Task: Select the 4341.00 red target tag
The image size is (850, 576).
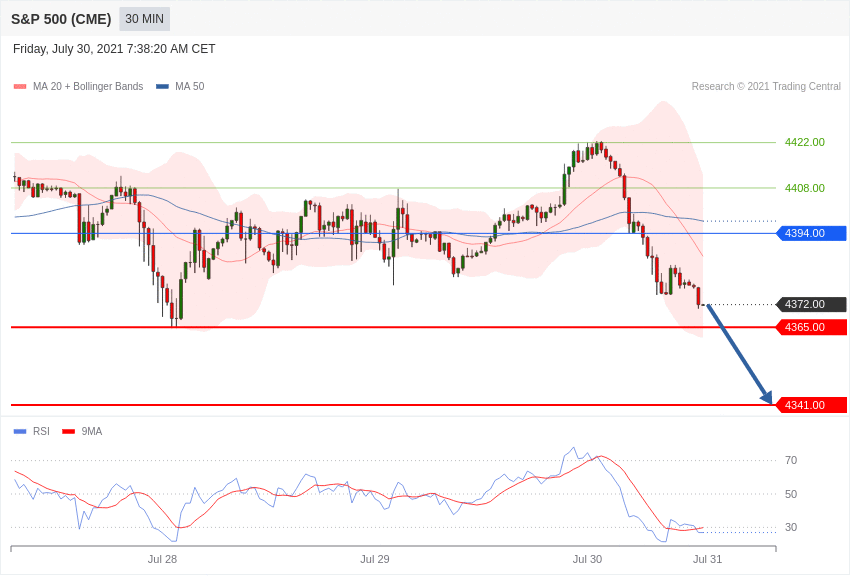Action: [811, 405]
